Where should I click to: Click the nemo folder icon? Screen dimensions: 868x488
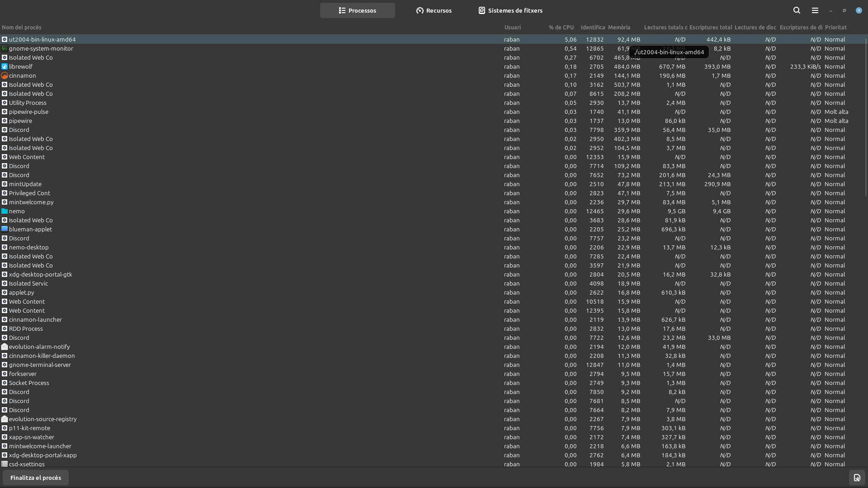[5, 211]
